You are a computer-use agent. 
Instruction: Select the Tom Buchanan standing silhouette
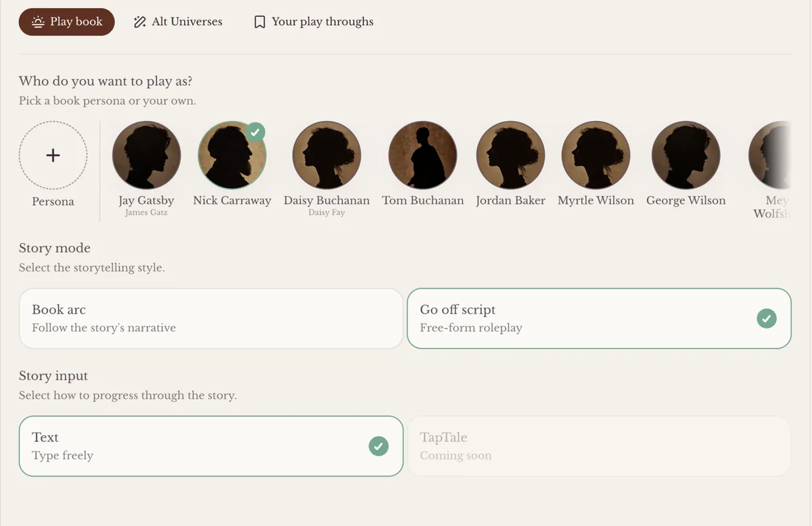pyautogui.click(x=422, y=156)
